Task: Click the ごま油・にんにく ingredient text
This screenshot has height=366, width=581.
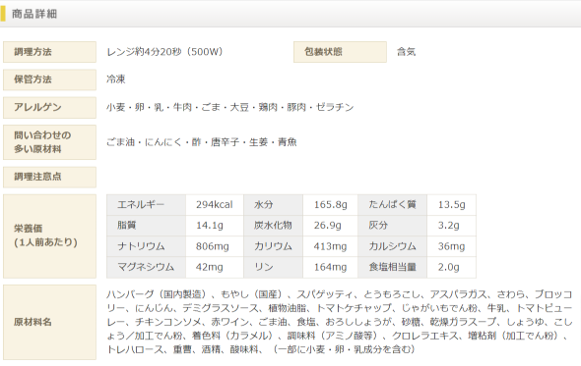Action: [x=201, y=142]
